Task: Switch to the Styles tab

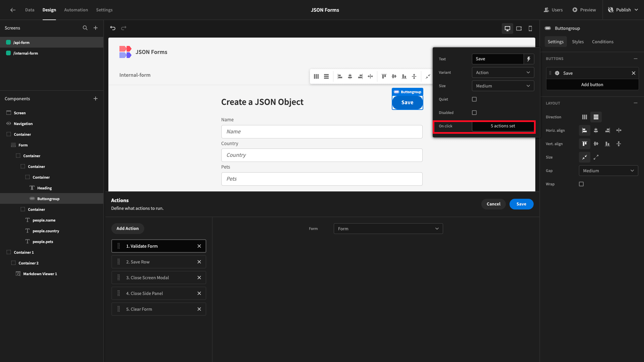Action: (x=578, y=42)
